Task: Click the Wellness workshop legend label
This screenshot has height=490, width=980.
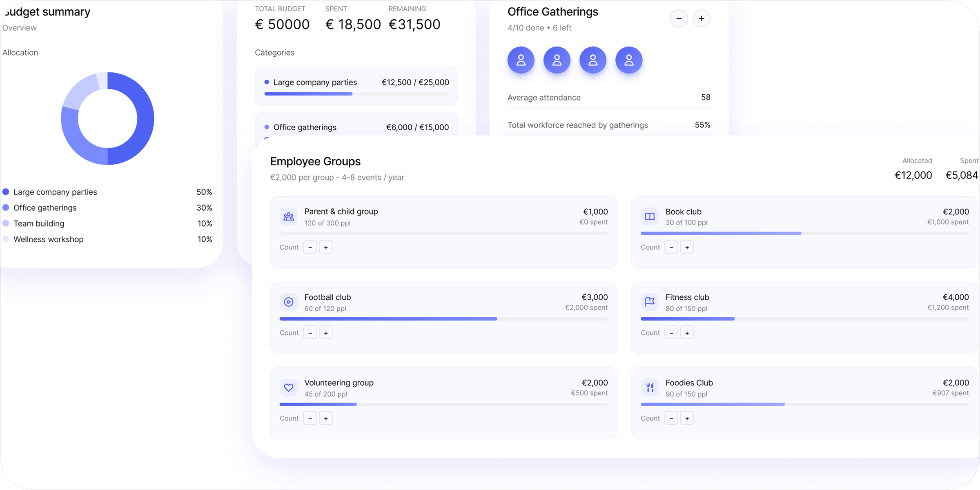Action: pos(49,239)
